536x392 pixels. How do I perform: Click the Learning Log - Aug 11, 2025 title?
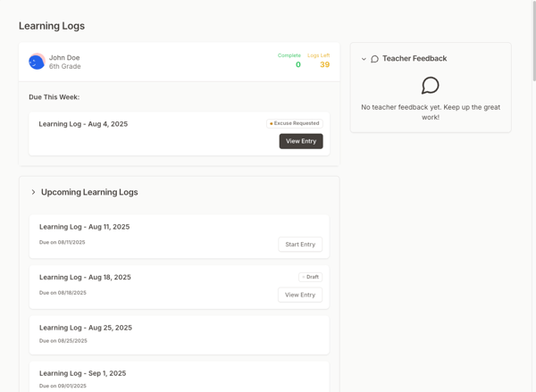[x=84, y=227]
